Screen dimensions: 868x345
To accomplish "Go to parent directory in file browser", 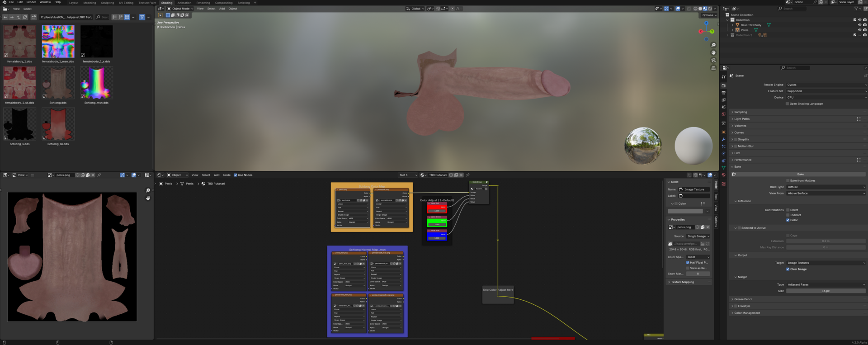I will (x=19, y=17).
